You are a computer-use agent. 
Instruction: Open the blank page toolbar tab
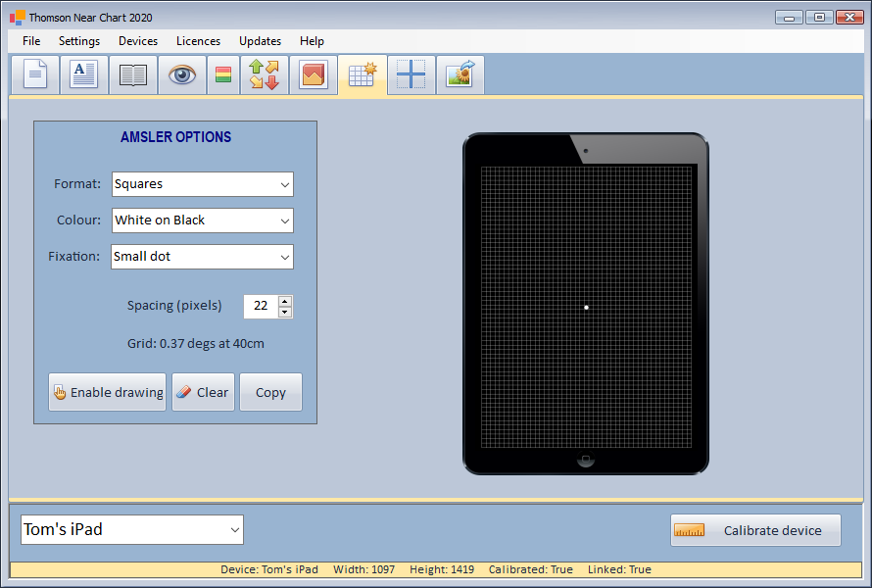35,75
